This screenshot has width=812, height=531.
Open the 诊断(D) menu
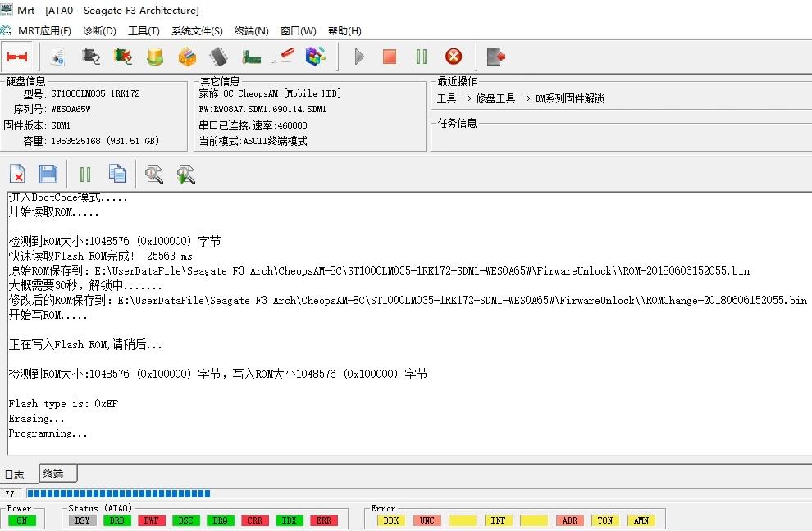click(x=99, y=31)
